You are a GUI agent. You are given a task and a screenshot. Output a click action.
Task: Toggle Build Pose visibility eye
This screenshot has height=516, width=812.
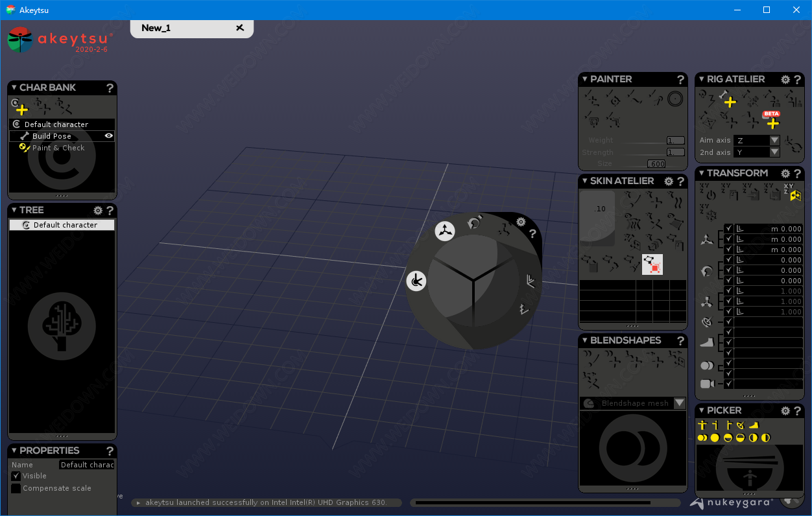point(109,136)
